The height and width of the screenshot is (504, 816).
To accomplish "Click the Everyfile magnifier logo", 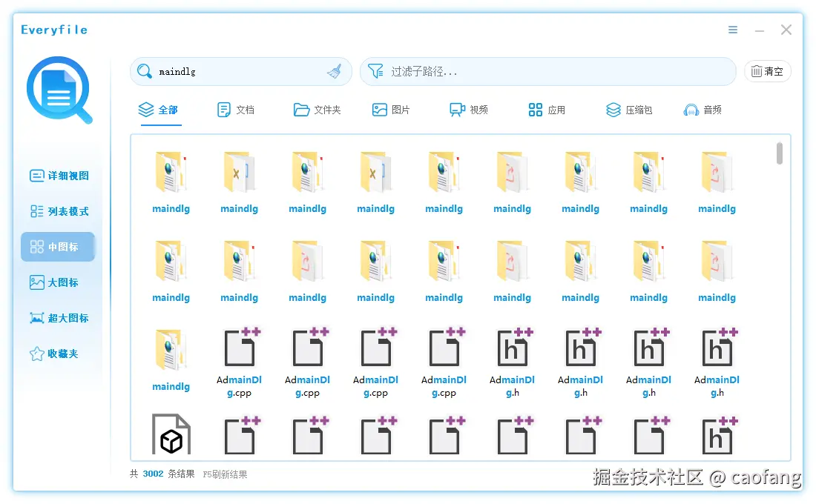I will [57, 90].
